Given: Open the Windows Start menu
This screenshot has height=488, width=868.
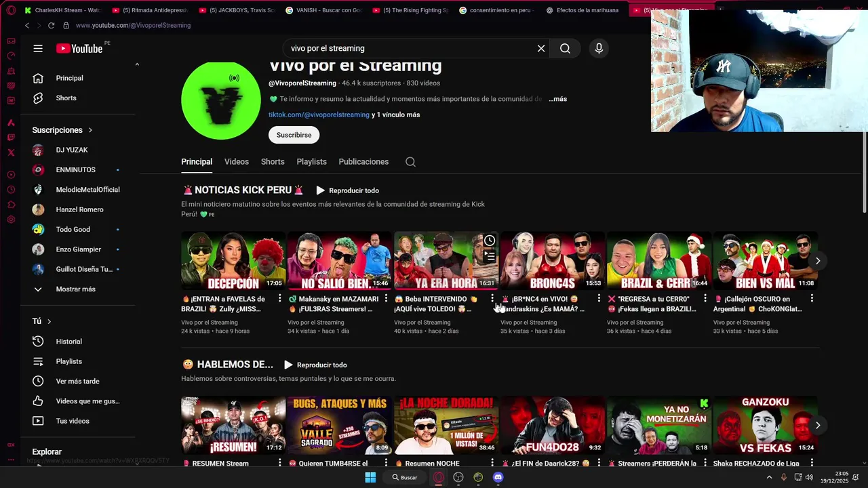Looking at the screenshot, I should click(370, 477).
